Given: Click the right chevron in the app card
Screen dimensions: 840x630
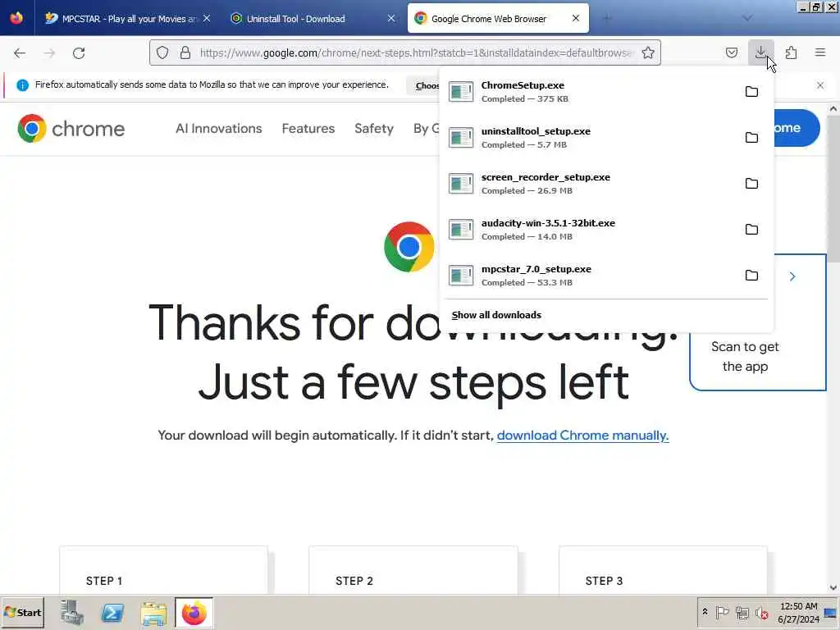Looking at the screenshot, I should (x=792, y=276).
